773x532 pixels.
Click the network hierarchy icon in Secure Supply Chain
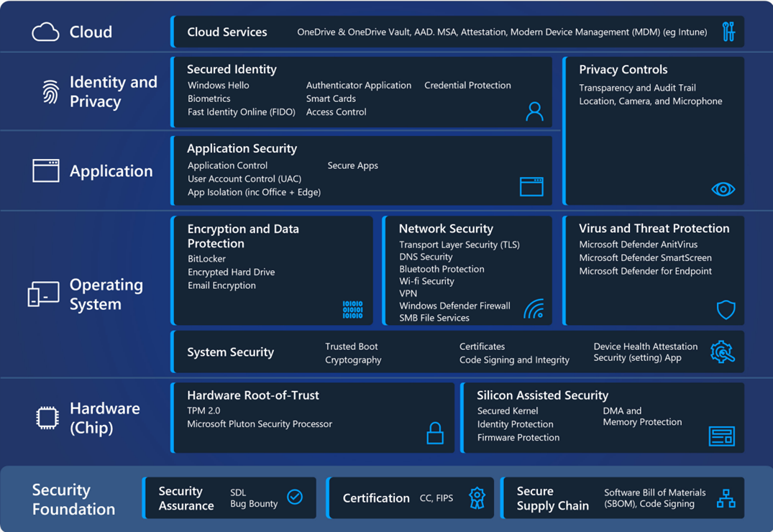coord(726,498)
